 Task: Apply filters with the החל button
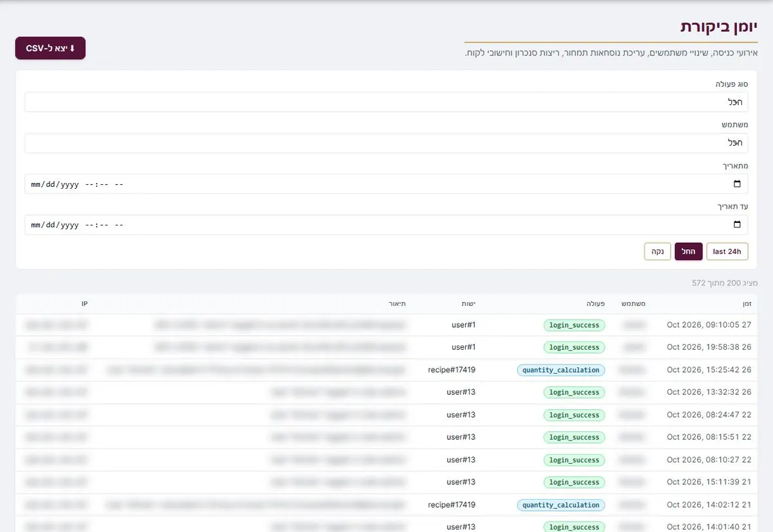click(x=689, y=251)
